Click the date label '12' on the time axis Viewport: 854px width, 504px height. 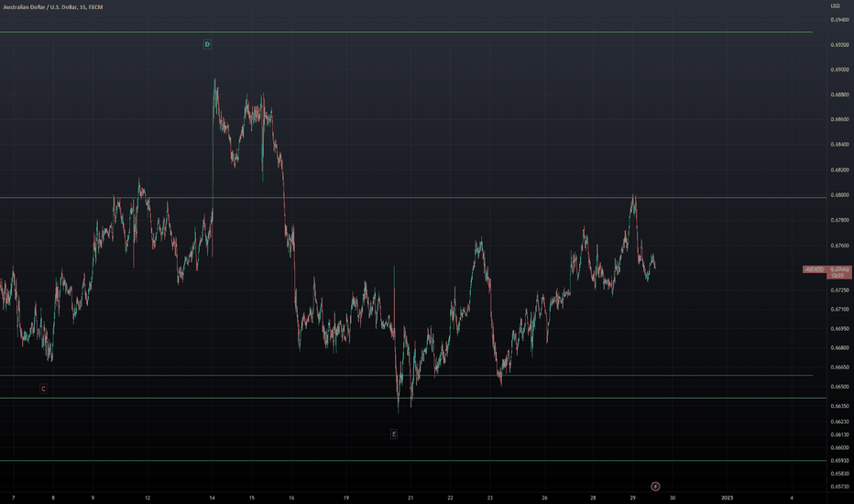point(148,498)
